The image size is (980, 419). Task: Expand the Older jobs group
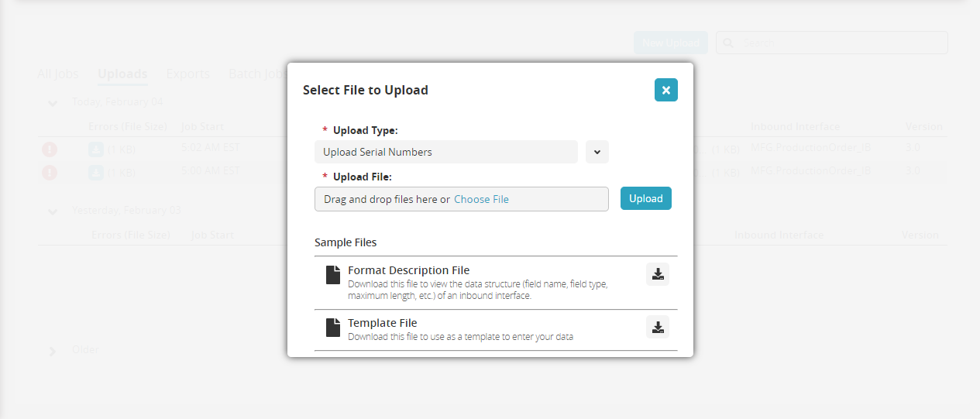tap(53, 351)
